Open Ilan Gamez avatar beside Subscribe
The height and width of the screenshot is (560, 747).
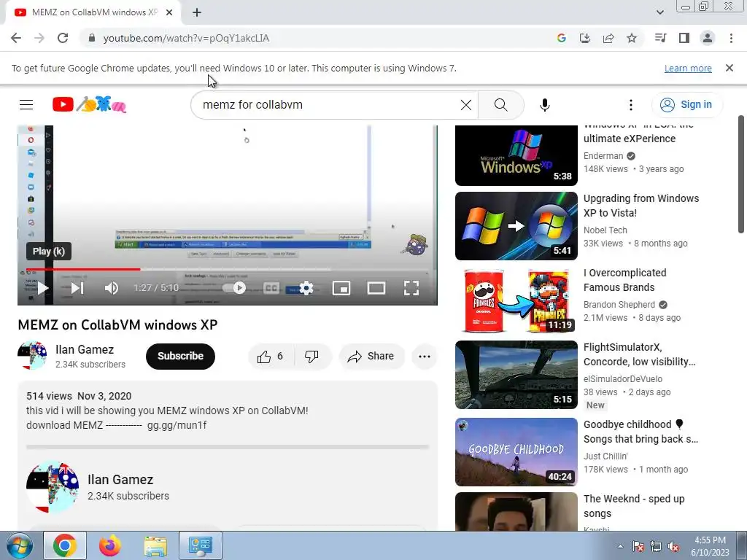tap(32, 356)
